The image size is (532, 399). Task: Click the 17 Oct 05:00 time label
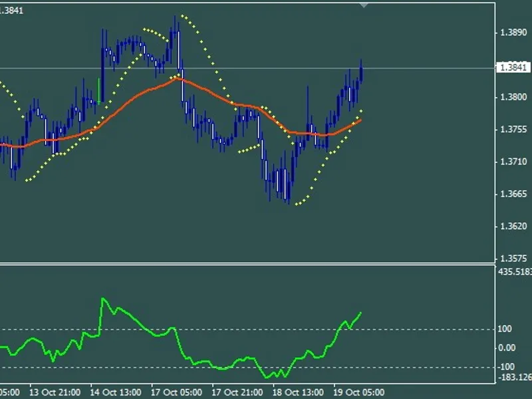click(x=176, y=392)
